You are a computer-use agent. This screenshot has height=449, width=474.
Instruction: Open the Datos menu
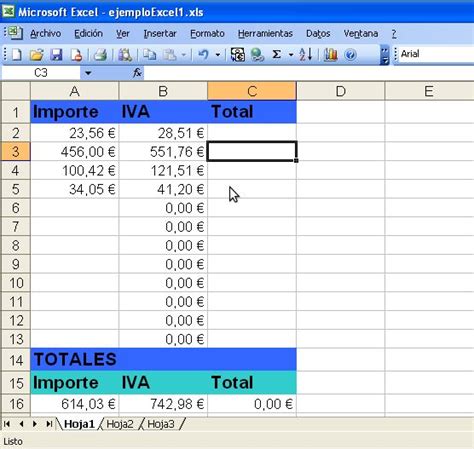[318, 34]
